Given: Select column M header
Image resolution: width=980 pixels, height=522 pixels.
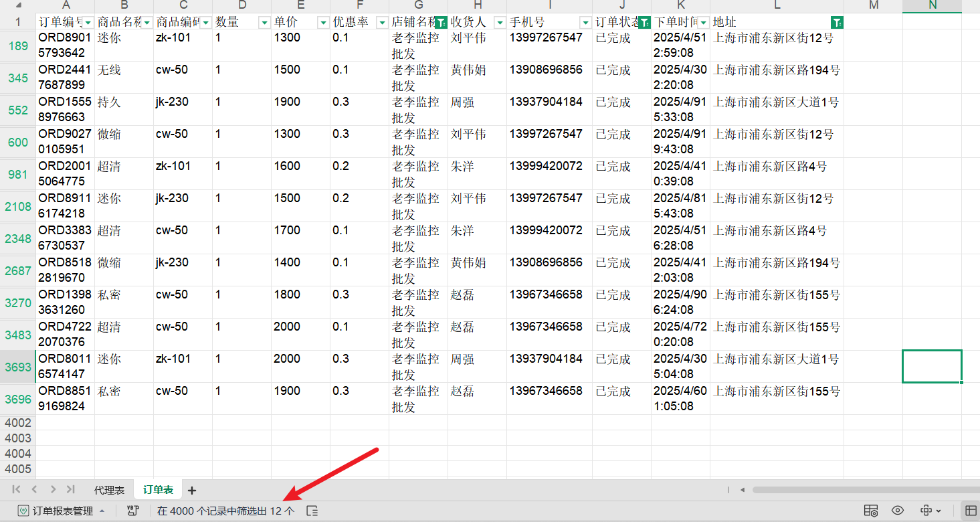Looking at the screenshot, I should point(873,5).
